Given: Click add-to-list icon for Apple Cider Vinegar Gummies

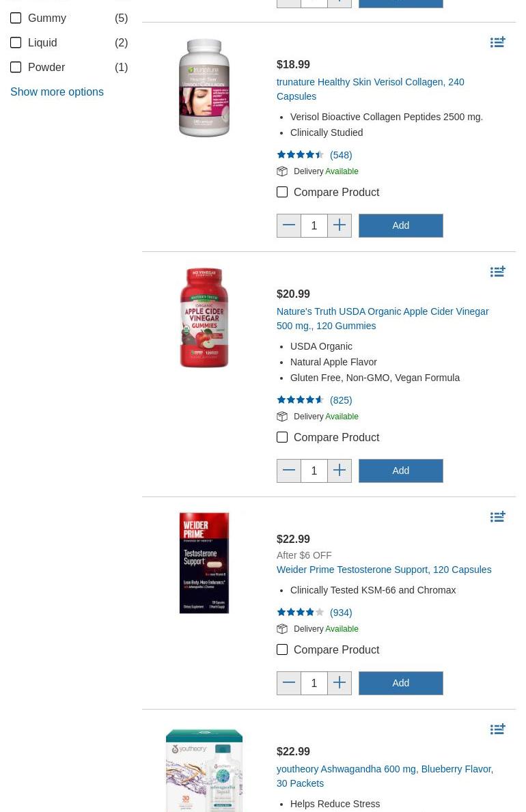Looking at the screenshot, I should pos(497,272).
